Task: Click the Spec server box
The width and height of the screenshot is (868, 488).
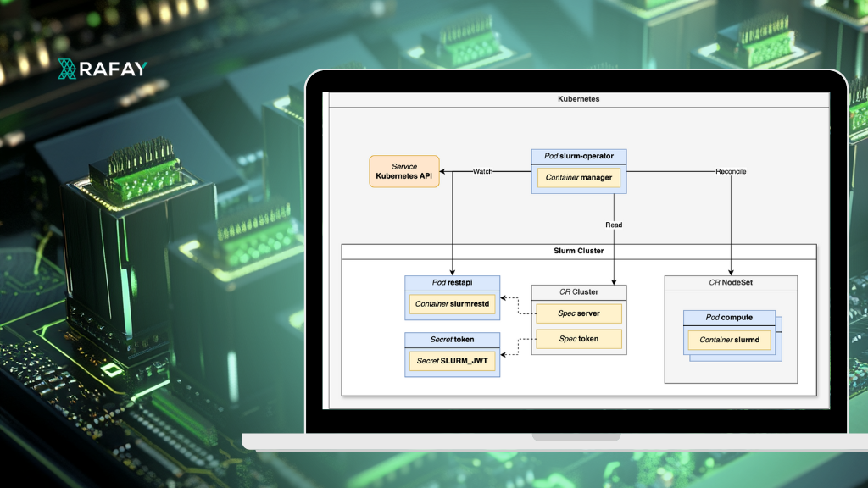Action: point(578,313)
